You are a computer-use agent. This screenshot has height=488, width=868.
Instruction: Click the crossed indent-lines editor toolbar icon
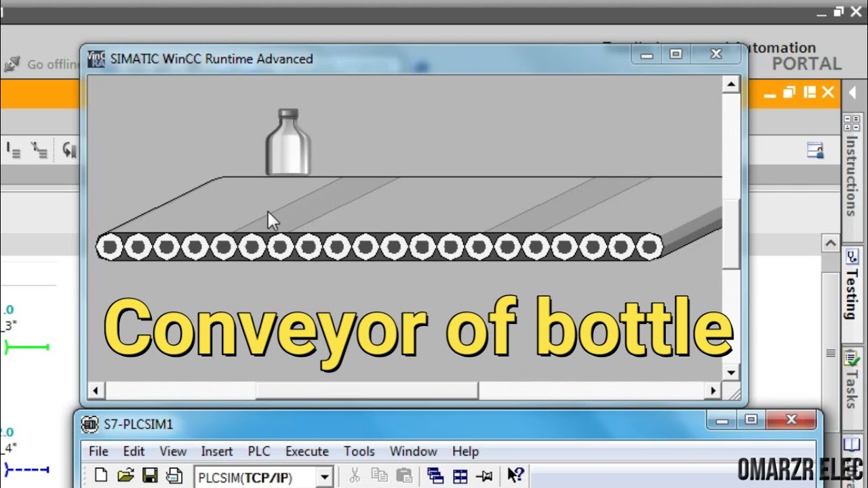pos(39,150)
